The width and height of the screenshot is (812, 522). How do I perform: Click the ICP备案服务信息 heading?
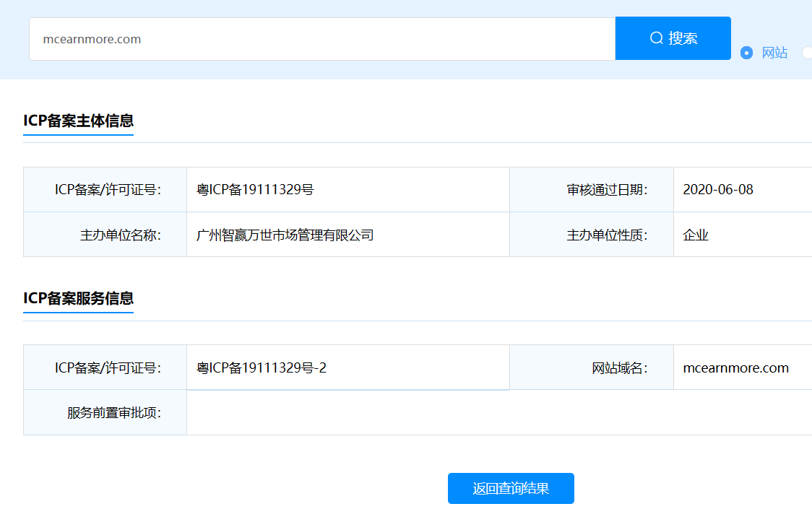tap(78, 298)
